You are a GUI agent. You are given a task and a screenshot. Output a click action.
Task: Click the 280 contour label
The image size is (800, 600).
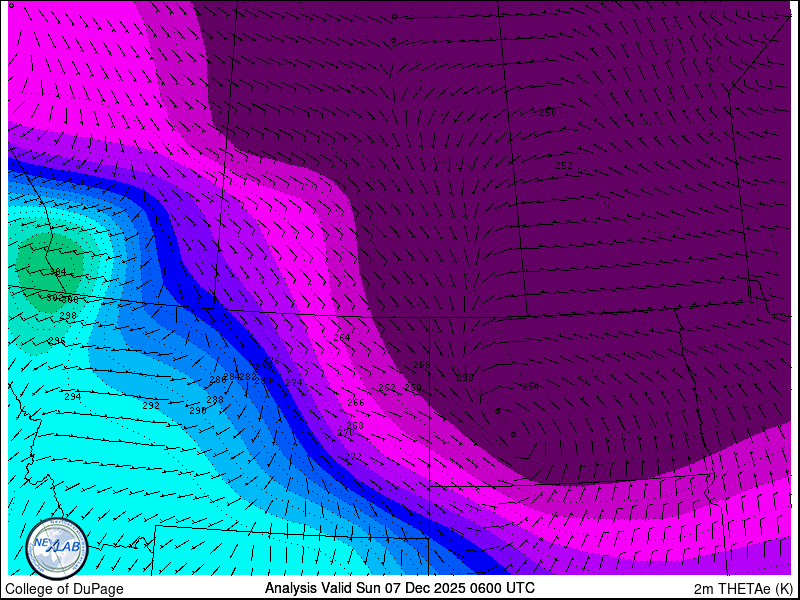tap(263, 381)
